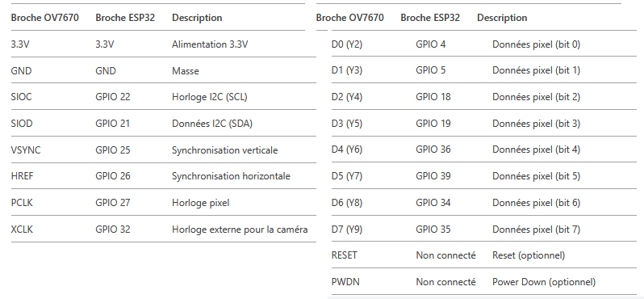Select the Masse description for GND
644x299 pixels.
[x=186, y=71]
